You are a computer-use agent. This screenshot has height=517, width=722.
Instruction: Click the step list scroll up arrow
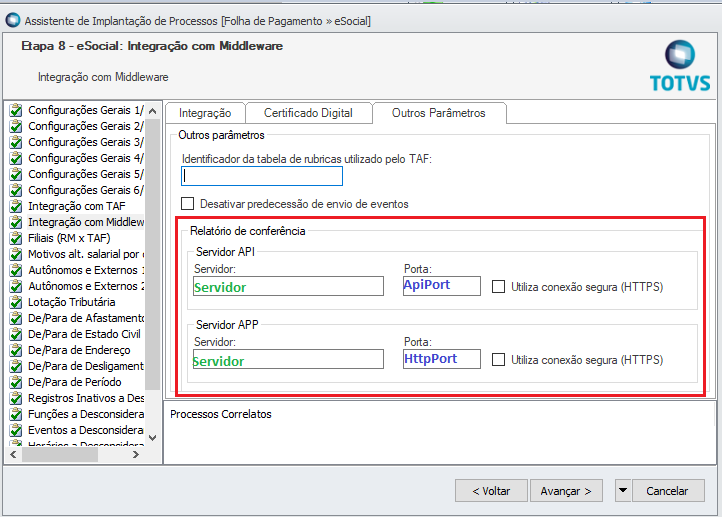click(x=153, y=111)
